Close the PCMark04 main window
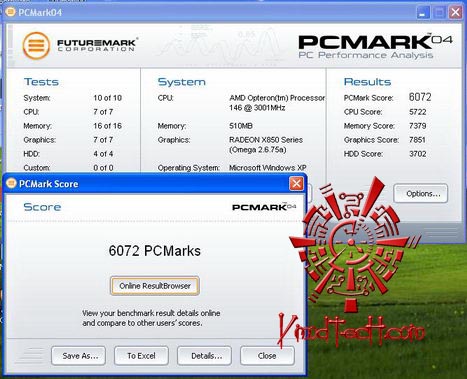The width and height of the screenshot is (467, 379). click(455, 13)
